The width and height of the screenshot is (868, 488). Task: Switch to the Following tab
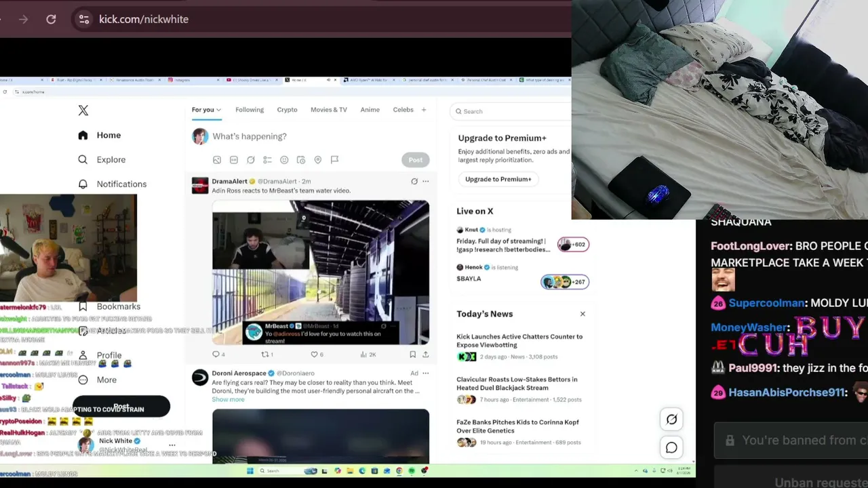point(250,110)
